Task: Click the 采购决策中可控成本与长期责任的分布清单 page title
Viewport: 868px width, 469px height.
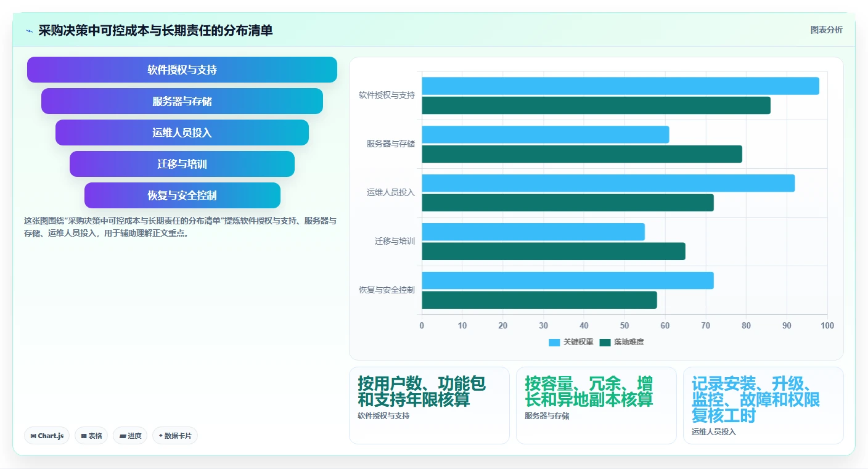Action: [155, 30]
